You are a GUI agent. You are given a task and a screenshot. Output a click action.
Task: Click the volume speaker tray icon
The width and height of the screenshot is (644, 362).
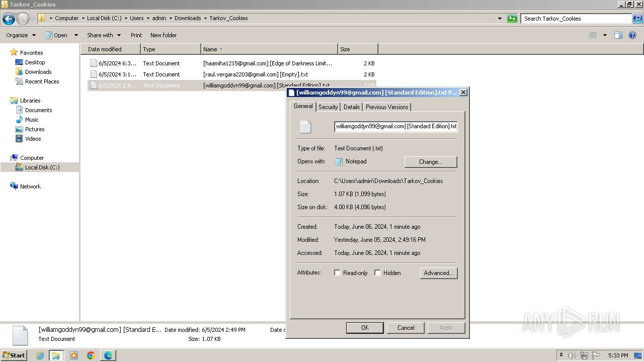tap(572, 355)
